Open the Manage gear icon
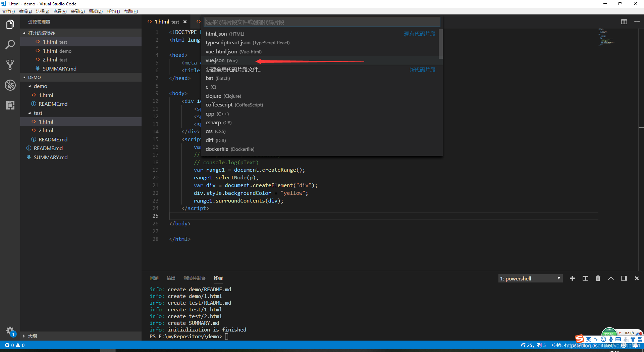The width and height of the screenshot is (644, 352). tap(10, 331)
